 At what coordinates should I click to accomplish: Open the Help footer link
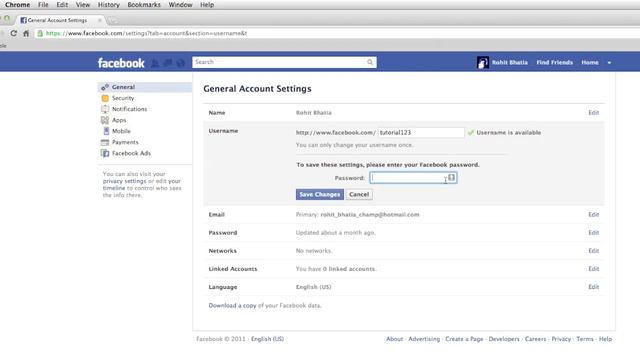click(x=605, y=339)
